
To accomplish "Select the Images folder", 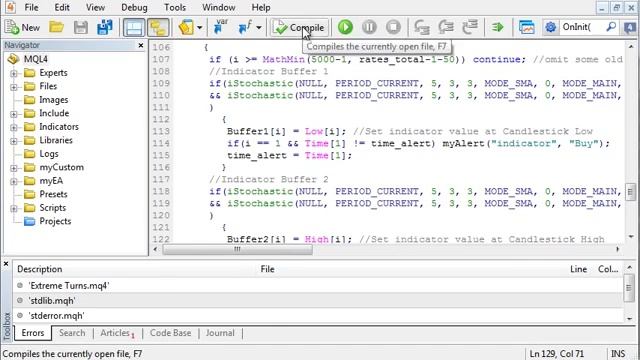I will click(x=53, y=100).
